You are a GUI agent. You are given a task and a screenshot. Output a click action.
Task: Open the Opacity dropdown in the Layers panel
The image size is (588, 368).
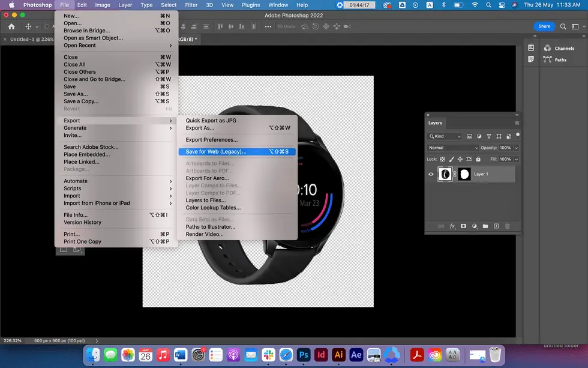[516, 148]
